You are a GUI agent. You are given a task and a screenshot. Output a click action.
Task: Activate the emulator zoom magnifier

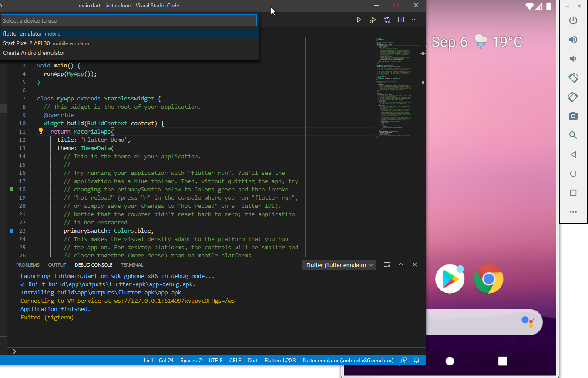click(x=573, y=135)
